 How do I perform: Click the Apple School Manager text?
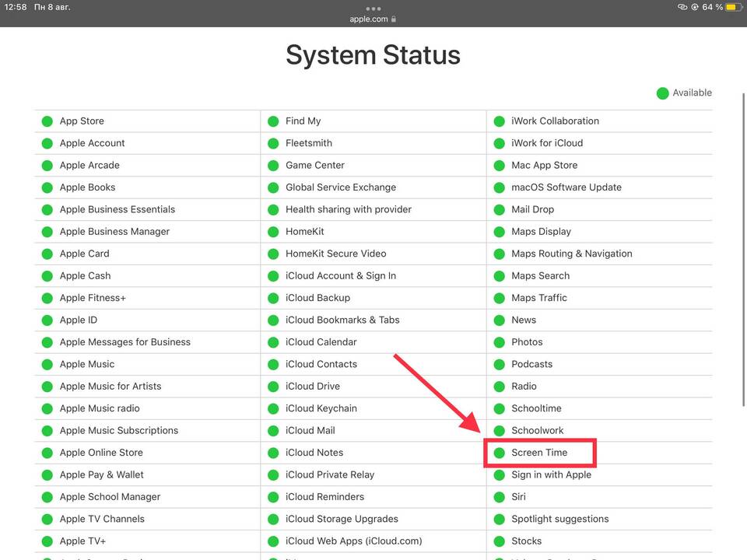click(x=110, y=497)
